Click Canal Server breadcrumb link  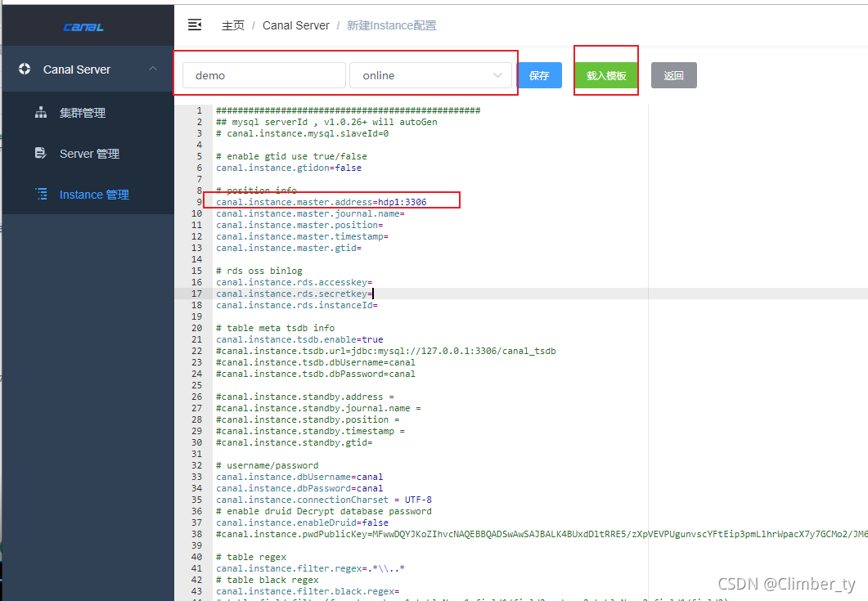[295, 25]
